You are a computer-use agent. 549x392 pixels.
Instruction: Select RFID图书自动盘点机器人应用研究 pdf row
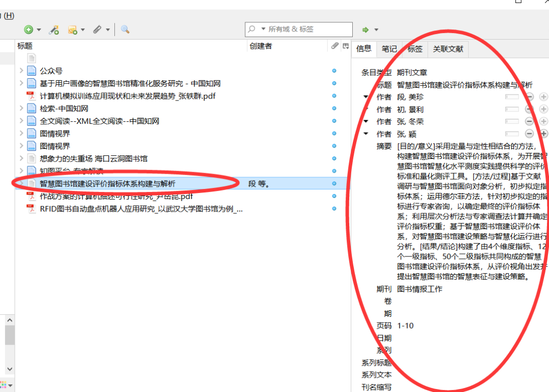(x=182, y=209)
